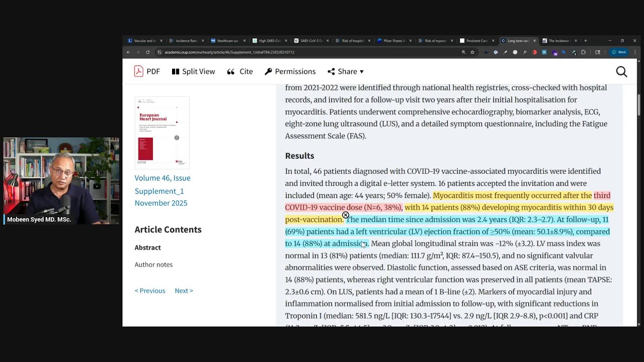The image size is (644, 362).
Task: Open the zoom magnifier in address bar
Action: pos(463,52)
